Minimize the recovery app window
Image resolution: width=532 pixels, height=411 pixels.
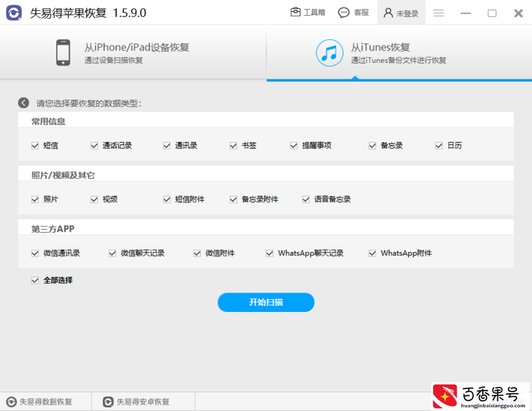(465, 13)
